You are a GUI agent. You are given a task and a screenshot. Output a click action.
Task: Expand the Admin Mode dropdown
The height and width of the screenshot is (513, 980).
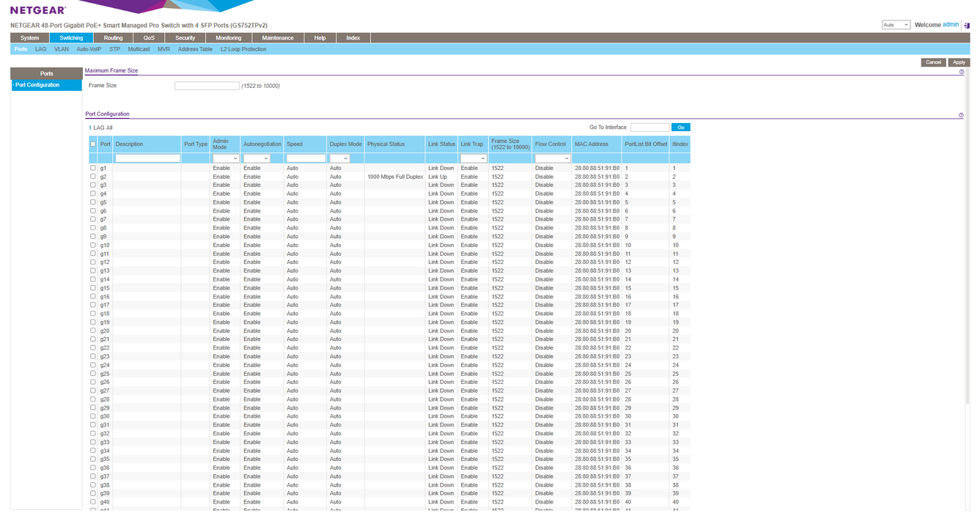(x=226, y=158)
